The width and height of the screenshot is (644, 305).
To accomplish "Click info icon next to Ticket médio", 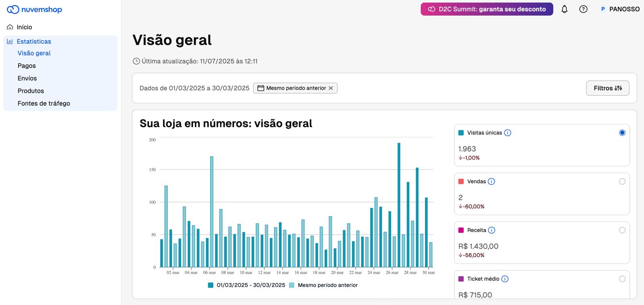I will pyautogui.click(x=505, y=279).
